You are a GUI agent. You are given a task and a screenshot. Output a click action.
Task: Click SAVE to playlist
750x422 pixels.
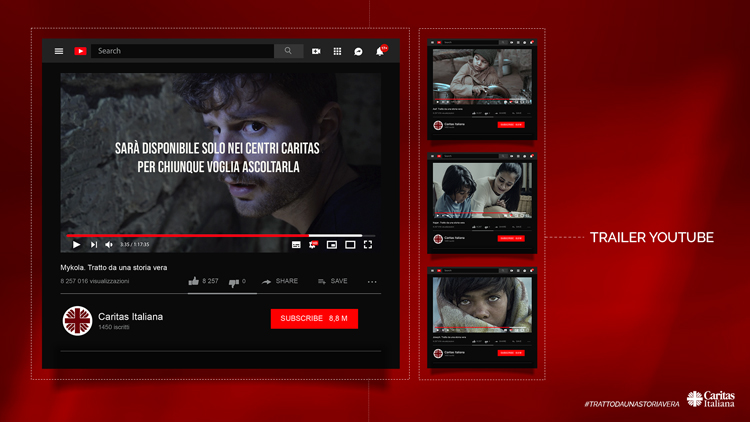tap(332, 281)
